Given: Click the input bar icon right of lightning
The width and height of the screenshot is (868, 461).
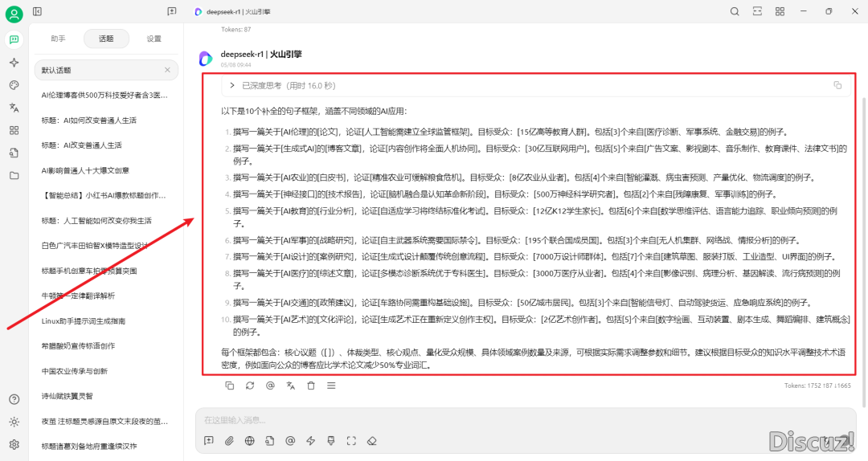Looking at the screenshot, I should [x=331, y=441].
